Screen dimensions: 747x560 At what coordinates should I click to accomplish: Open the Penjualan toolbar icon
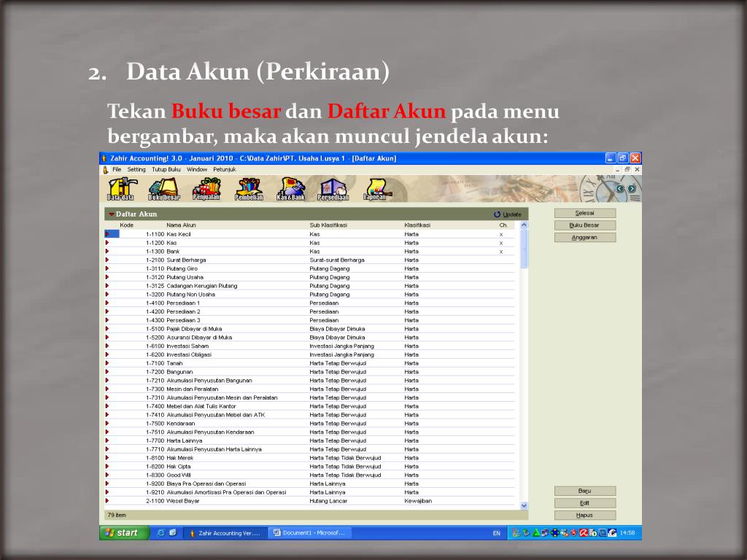coord(206,189)
